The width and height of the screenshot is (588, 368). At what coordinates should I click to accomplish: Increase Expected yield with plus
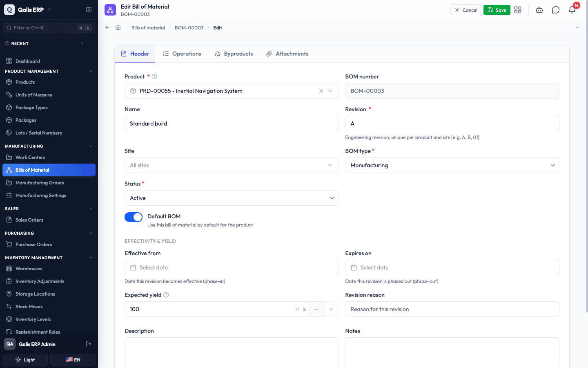(331, 309)
